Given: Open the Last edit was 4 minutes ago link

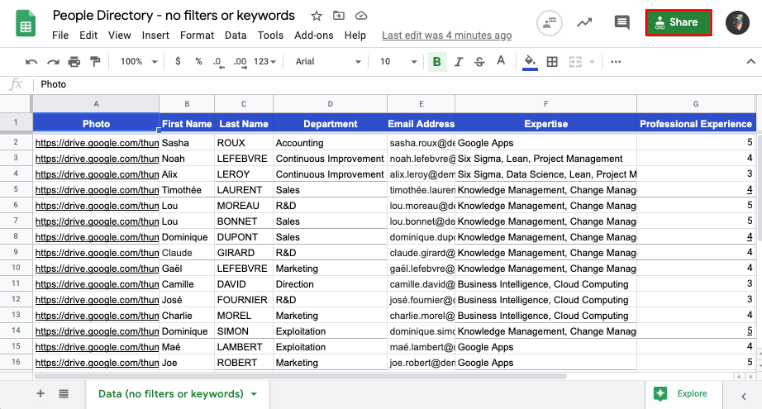Looking at the screenshot, I should (x=447, y=35).
